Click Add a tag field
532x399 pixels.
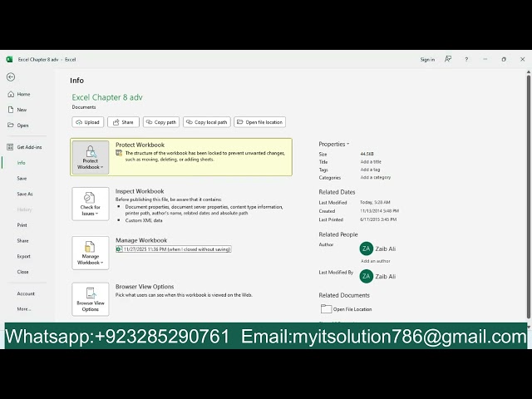pos(370,170)
